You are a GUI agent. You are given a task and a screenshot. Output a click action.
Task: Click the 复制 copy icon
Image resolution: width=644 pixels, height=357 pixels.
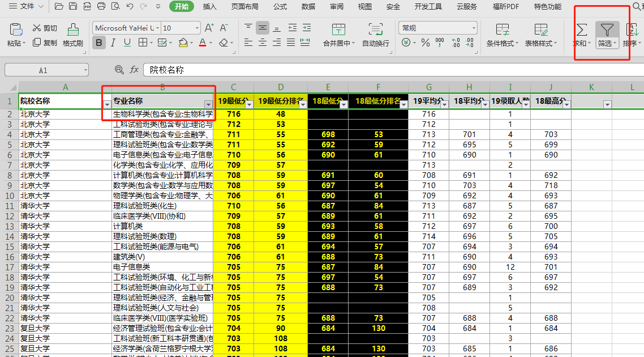(x=45, y=42)
